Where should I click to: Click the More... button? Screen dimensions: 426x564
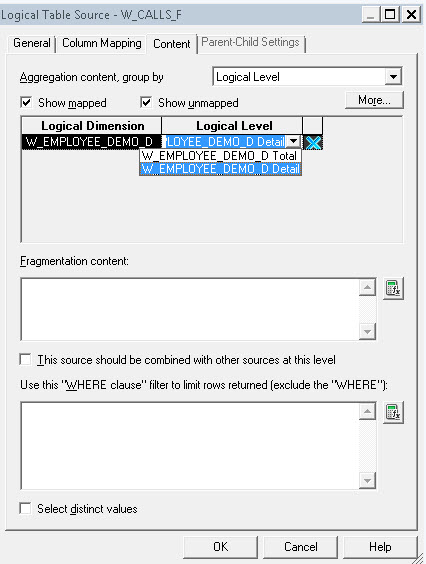[374, 100]
